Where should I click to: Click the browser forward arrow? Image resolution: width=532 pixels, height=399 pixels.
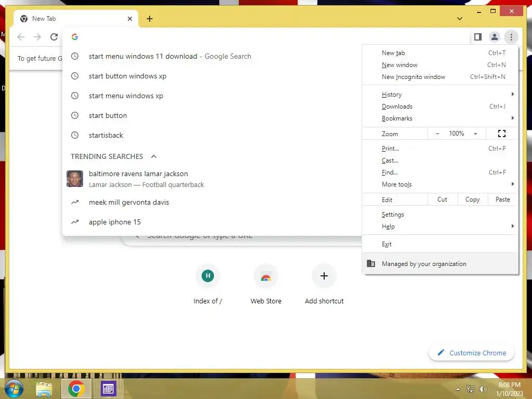tap(37, 37)
